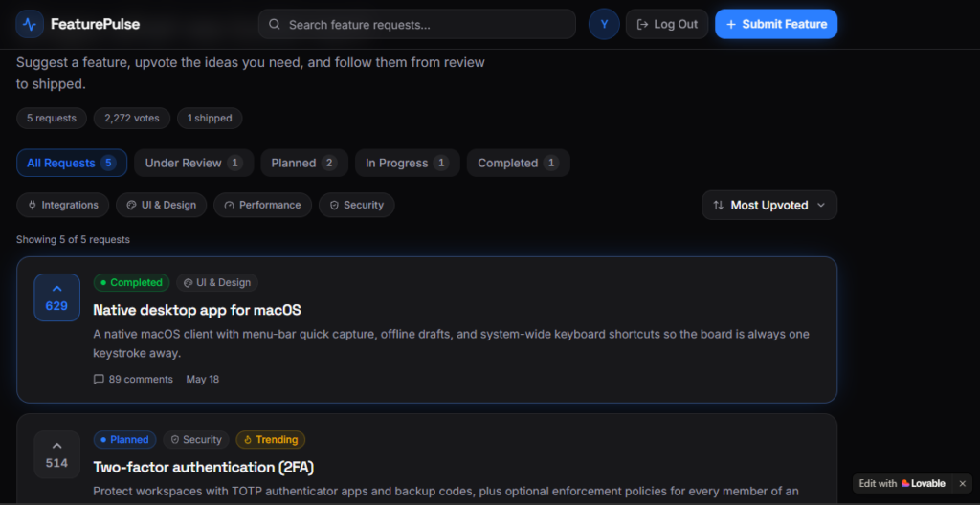The width and height of the screenshot is (980, 505).
Task: Switch to the Completed tab
Action: (x=518, y=164)
